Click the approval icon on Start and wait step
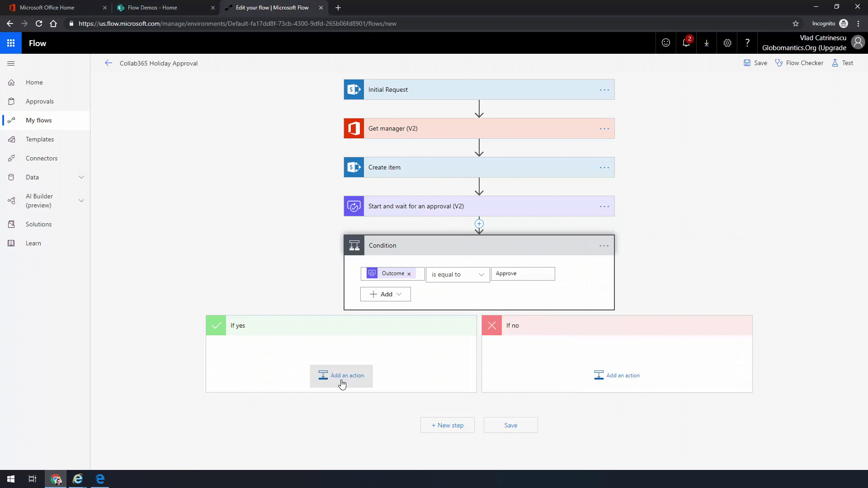The height and width of the screenshot is (488, 868). [x=354, y=206]
